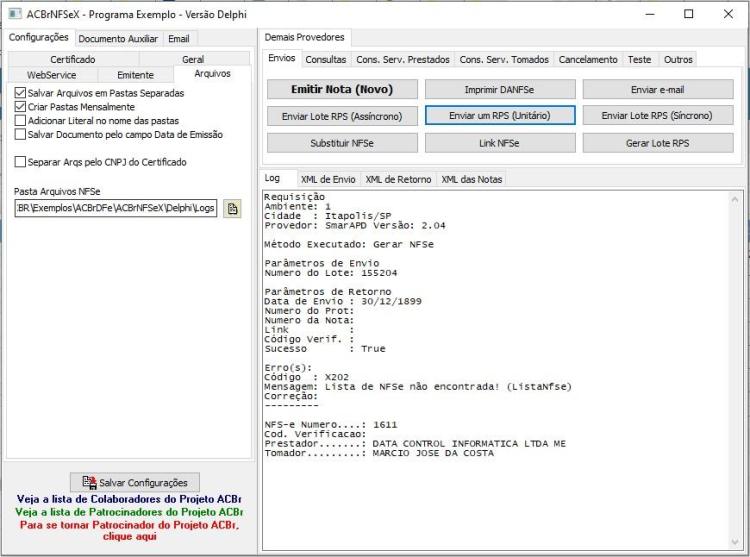Screen dimensions: 750x557
Task: Check Salvar Documento pelo campo Data de Emissão
Action: tap(20, 134)
